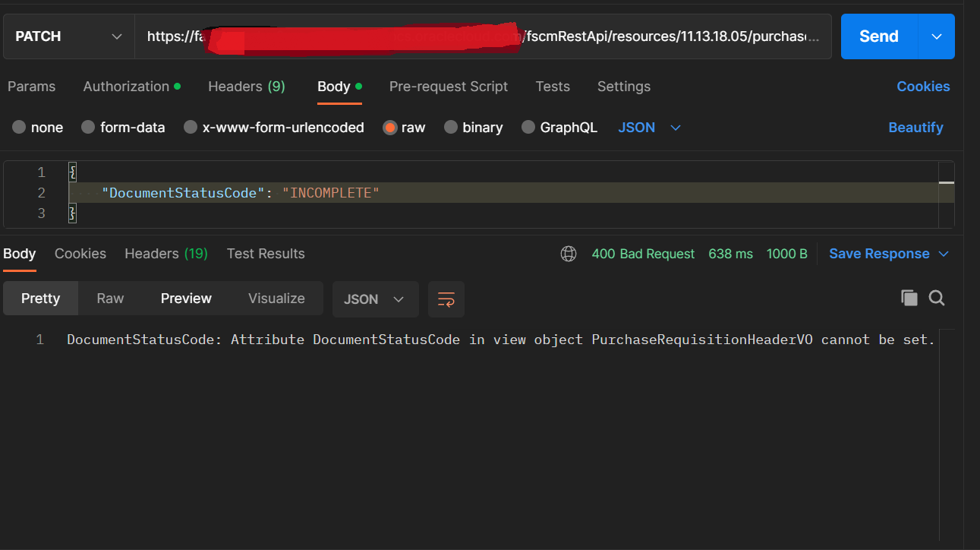
Task: Select the form-data body type
Action: click(123, 128)
